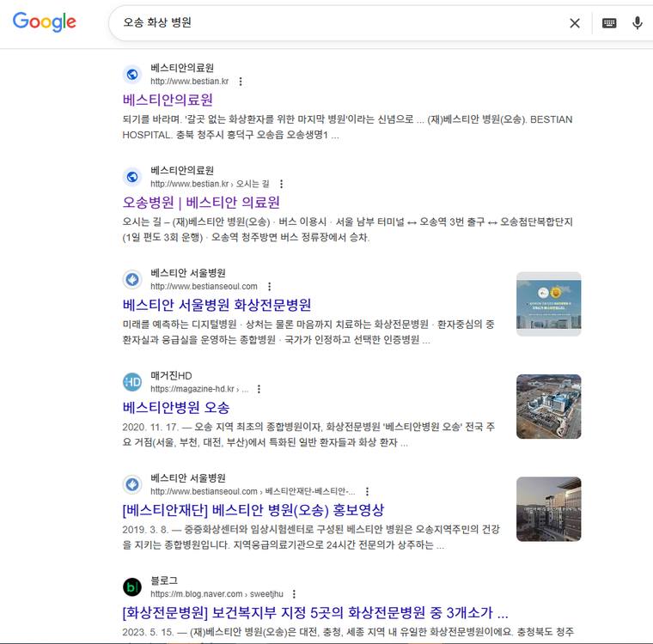
Task: Open 베스티안병원 오송 magazine link
Action: pyautogui.click(x=176, y=407)
